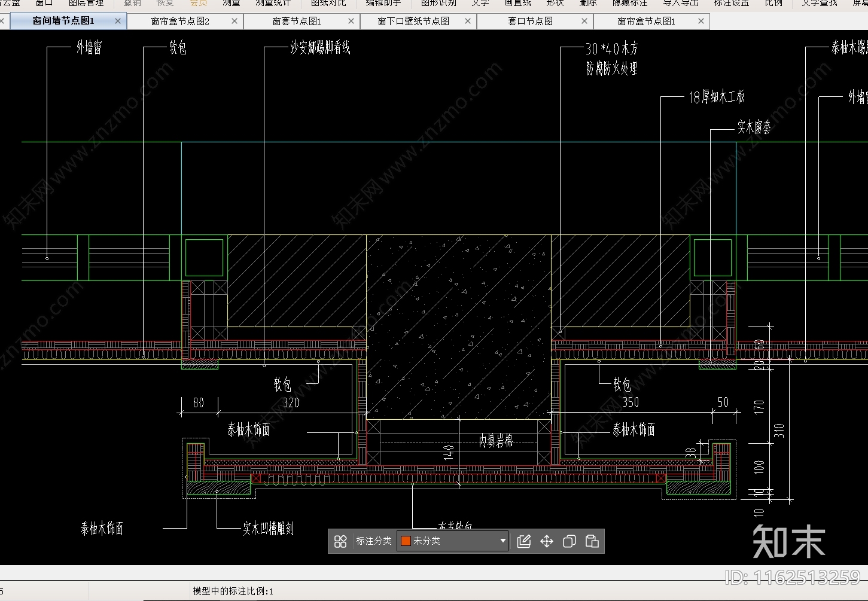Select the 测量 measure tool
Screen dimensions: 868x601
pos(232,3)
